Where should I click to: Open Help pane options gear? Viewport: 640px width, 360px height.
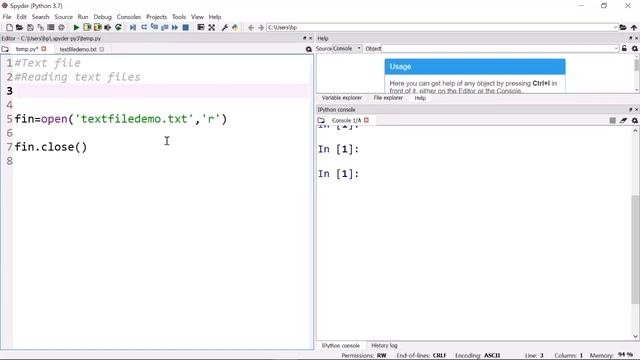click(635, 49)
